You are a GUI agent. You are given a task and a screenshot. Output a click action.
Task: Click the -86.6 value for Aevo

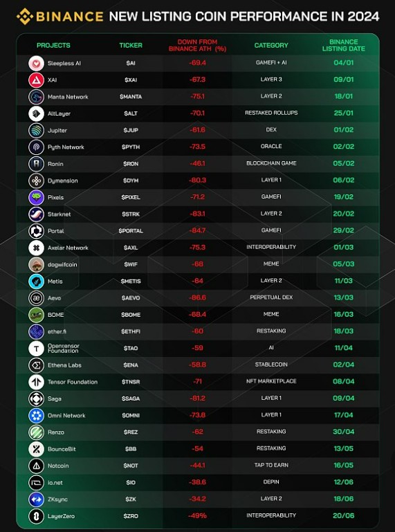197,297
